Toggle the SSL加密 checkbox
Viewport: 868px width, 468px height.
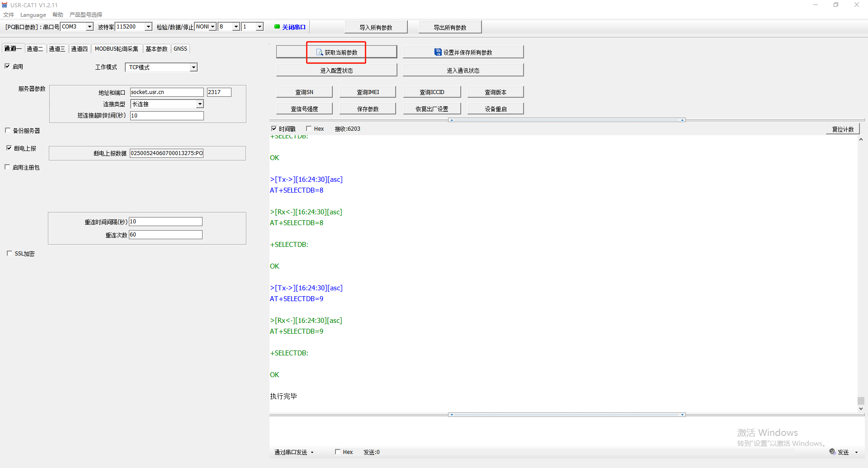(9, 253)
